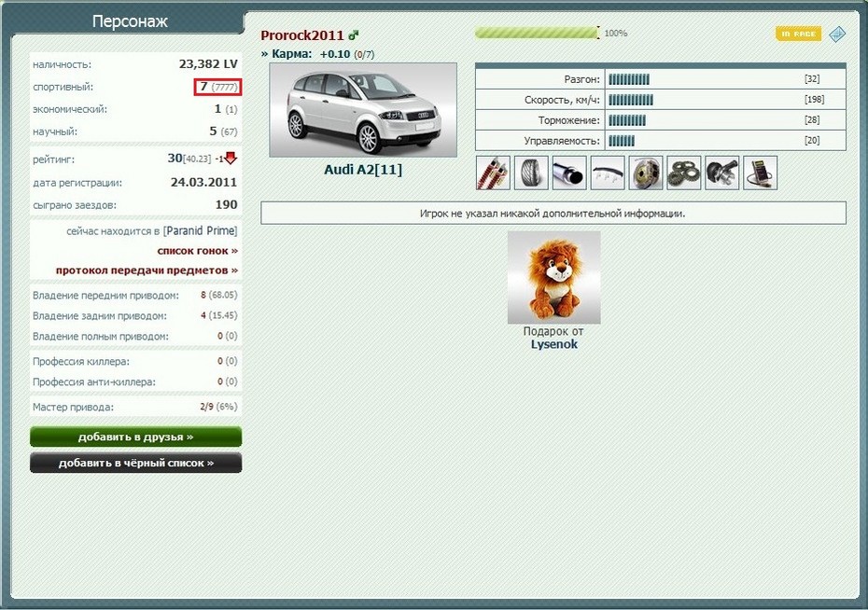Click the cash value 23,382 LV

click(208, 64)
